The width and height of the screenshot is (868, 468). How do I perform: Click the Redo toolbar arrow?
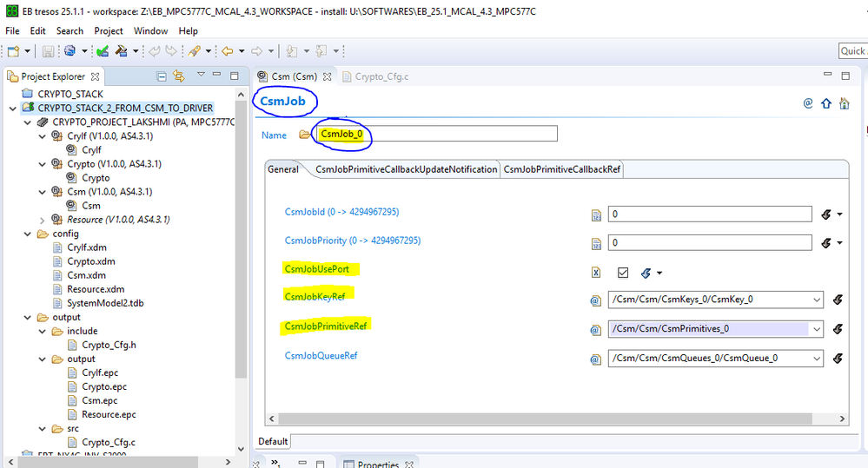coord(171,51)
